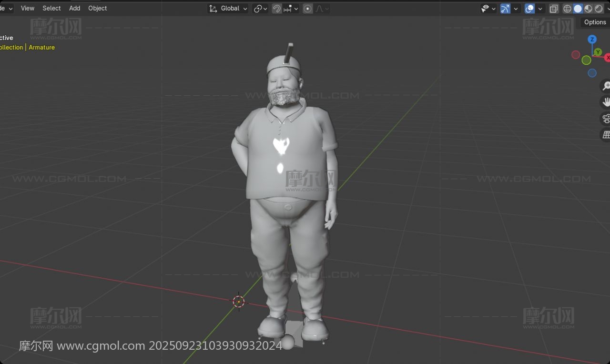
Task: Open Global transform orientation dropdown
Action: click(x=229, y=9)
